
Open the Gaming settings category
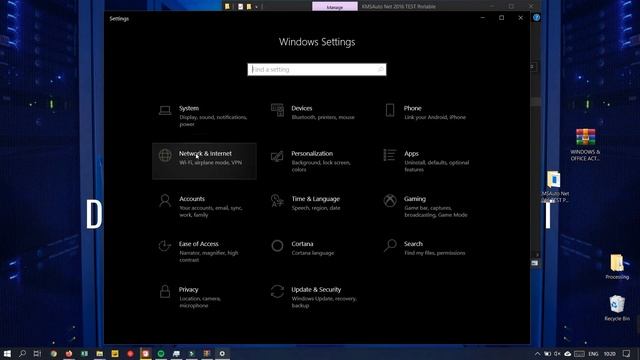tap(429, 207)
